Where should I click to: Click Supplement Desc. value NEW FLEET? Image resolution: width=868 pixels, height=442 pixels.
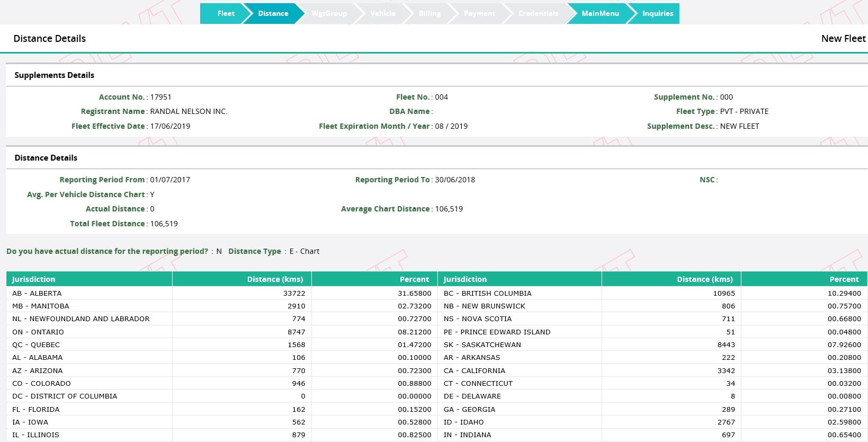pyautogui.click(x=740, y=126)
